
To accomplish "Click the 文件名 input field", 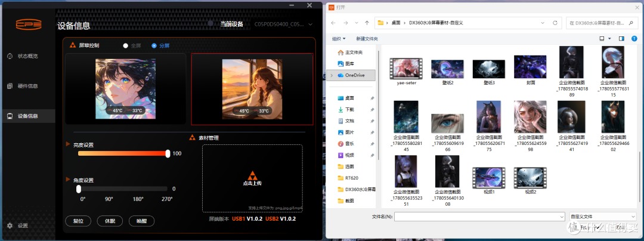I will (x=476, y=217).
